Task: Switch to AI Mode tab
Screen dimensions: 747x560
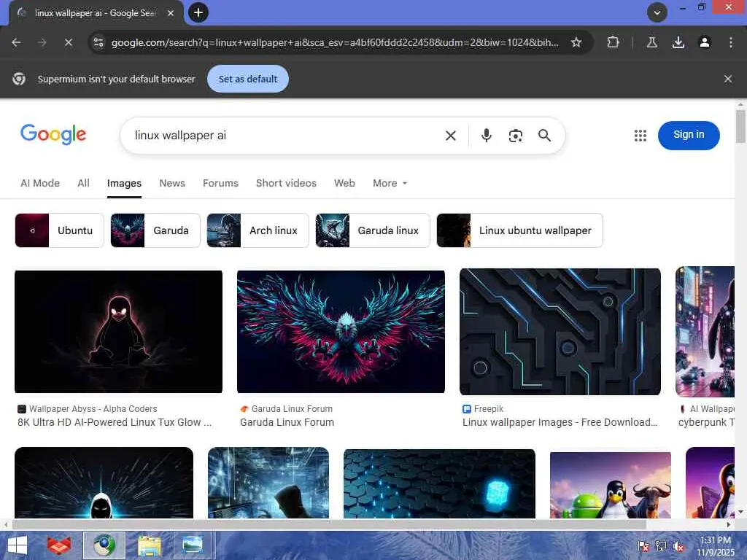Action: [x=40, y=183]
